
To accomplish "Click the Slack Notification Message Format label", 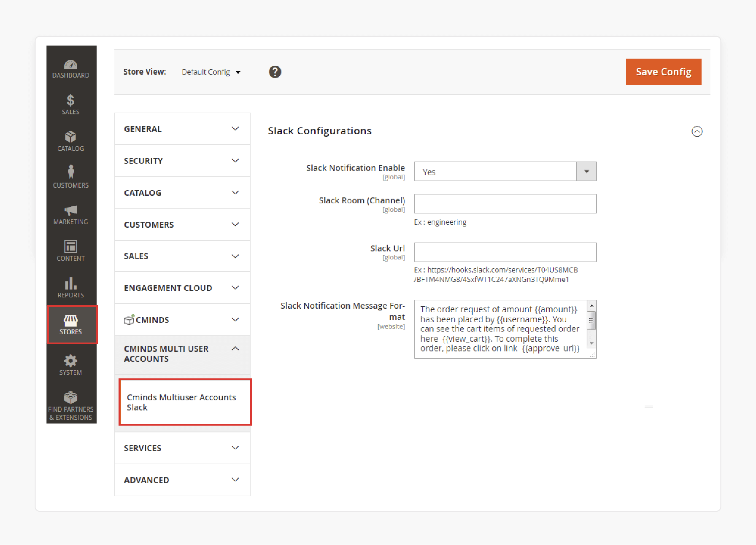I will coord(343,311).
